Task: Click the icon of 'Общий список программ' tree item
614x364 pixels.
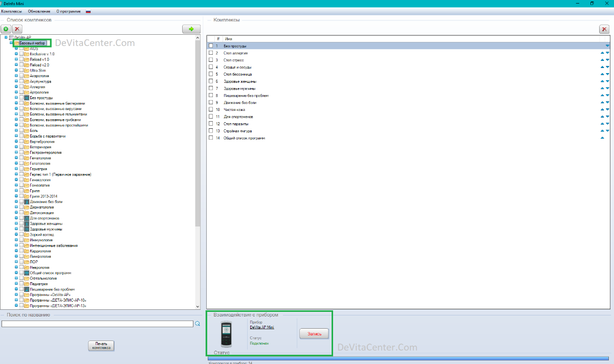Action: tap(27, 273)
